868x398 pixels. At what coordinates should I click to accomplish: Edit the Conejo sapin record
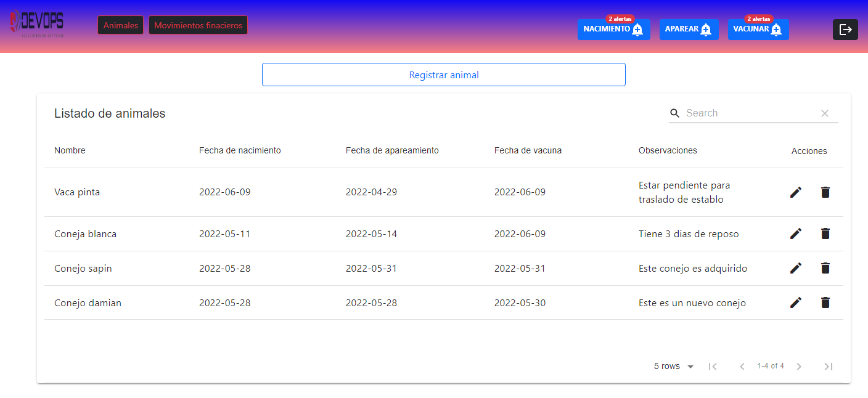796,268
